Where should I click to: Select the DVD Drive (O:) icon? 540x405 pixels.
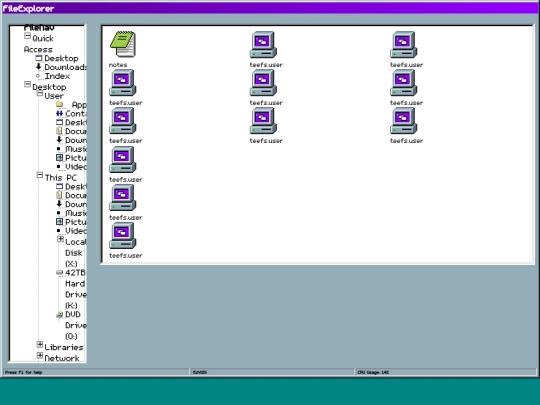pyautogui.click(x=60, y=314)
